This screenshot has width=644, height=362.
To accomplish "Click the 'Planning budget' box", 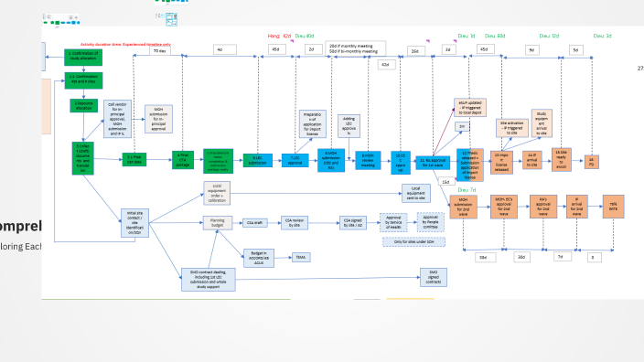I will (x=218, y=223).
